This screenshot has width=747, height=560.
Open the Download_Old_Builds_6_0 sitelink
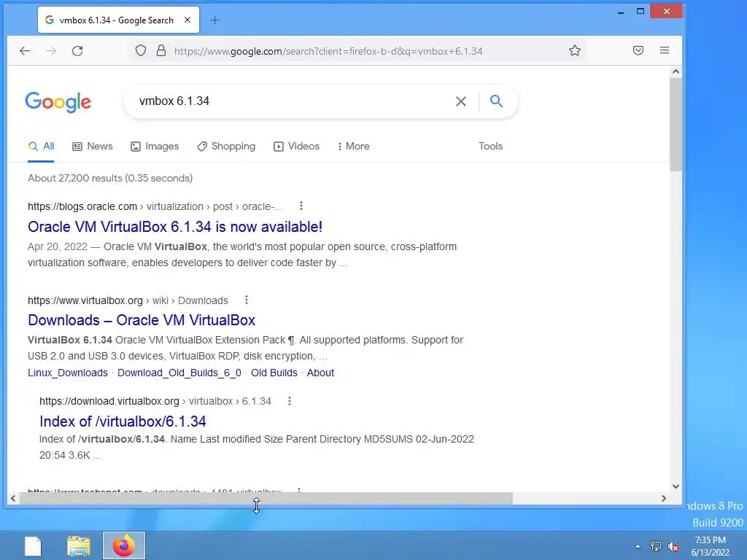(x=179, y=373)
